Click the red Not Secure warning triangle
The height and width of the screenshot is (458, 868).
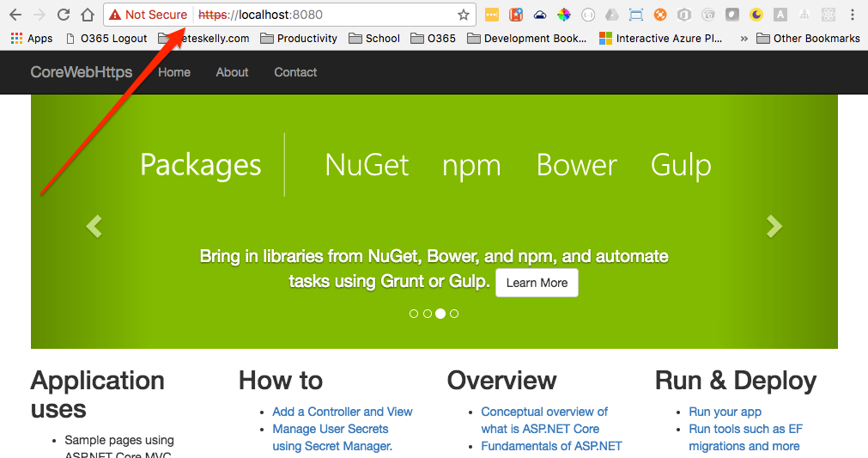tap(115, 15)
